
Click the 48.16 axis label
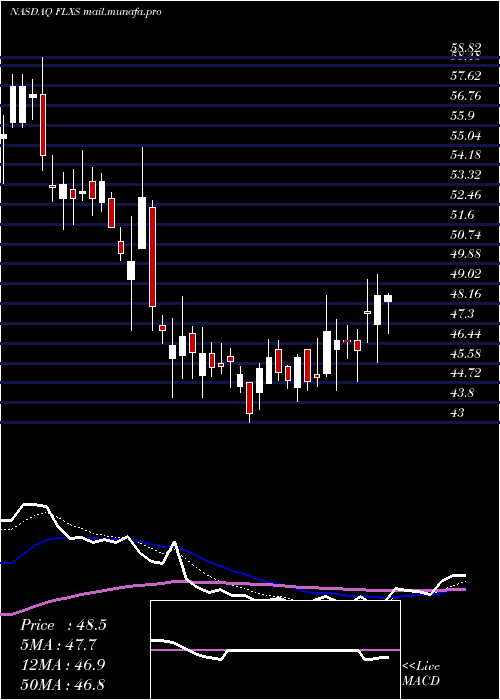pyautogui.click(x=466, y=293)
